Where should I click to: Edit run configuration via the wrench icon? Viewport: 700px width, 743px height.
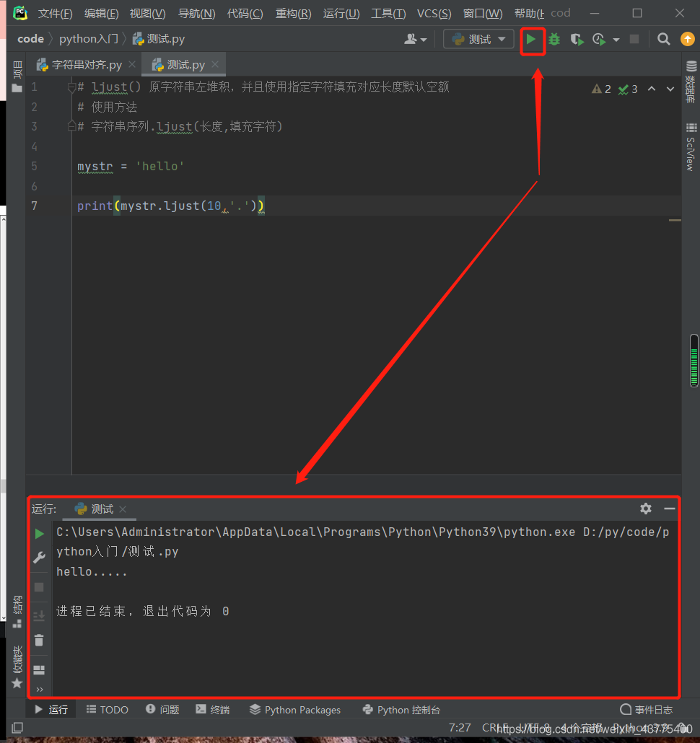click(40, 557)
